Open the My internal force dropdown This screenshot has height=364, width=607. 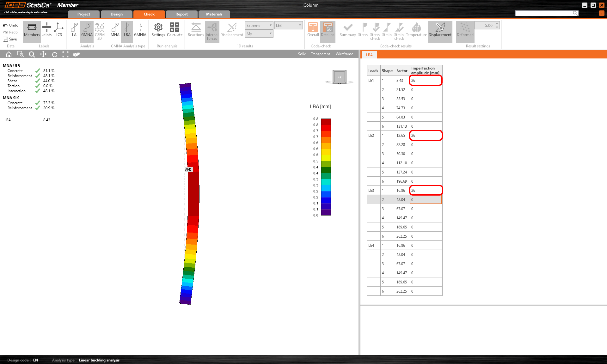[259, 34]
